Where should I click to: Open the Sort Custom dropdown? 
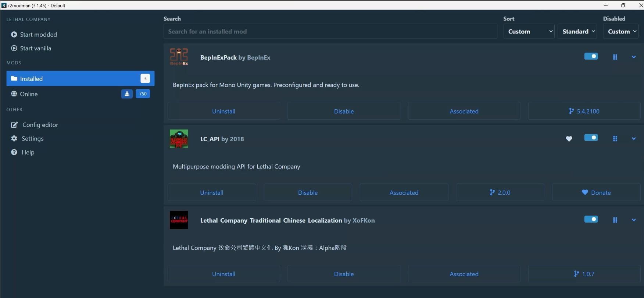click(529, 32)
